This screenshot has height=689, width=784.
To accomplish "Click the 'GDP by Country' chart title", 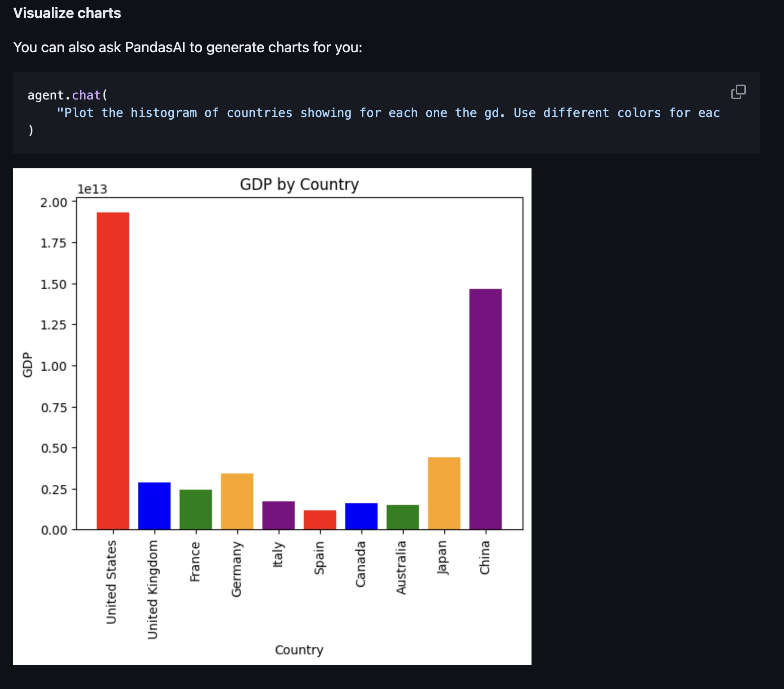I will coord(299,185).
